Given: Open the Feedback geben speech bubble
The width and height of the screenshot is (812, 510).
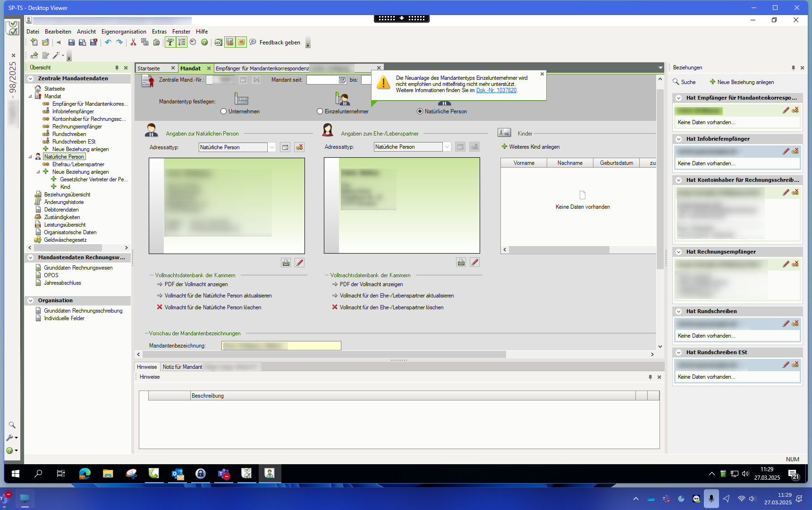Looking at the screenshot, I should [253, 42].
